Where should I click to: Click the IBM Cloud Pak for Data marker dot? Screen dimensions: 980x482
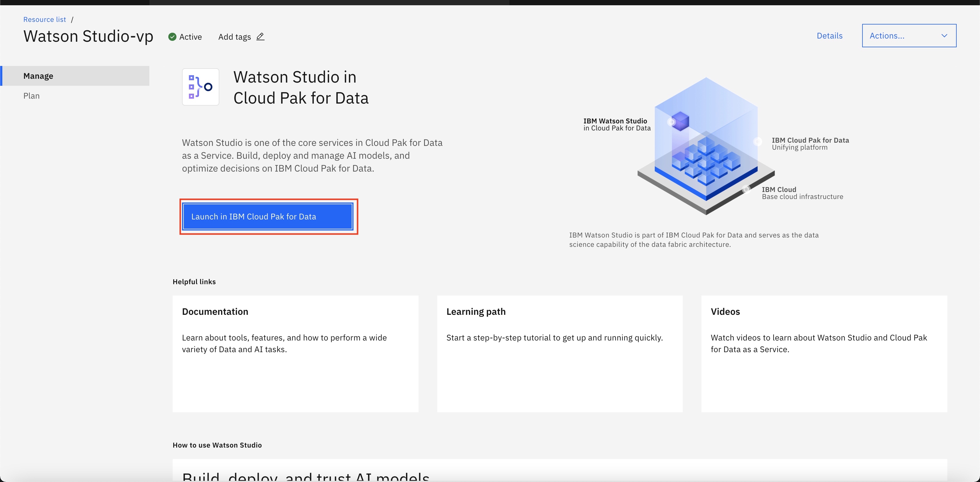[x=757, y=142]
